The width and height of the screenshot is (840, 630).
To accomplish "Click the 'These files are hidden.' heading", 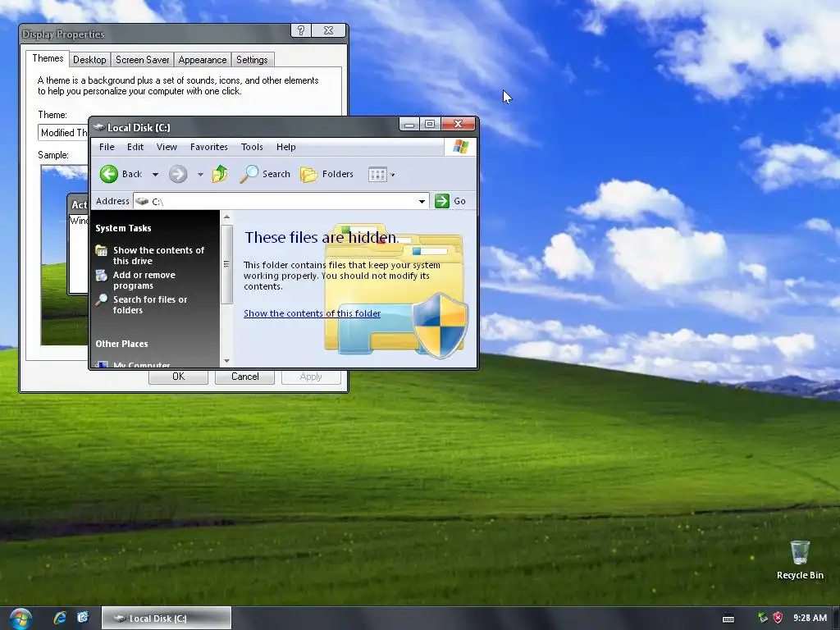I will click(x=322, y=237).
